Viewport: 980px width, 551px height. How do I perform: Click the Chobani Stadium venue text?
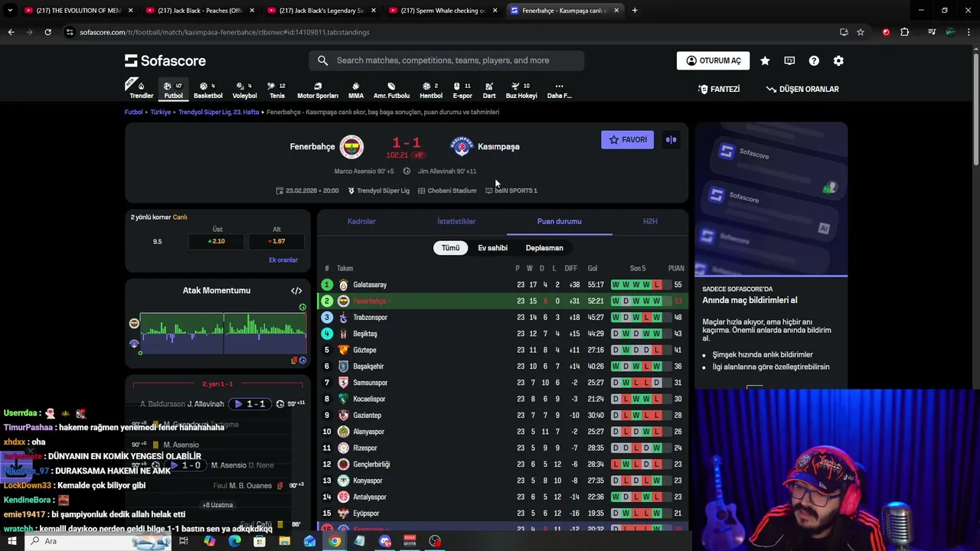(452, 191)
